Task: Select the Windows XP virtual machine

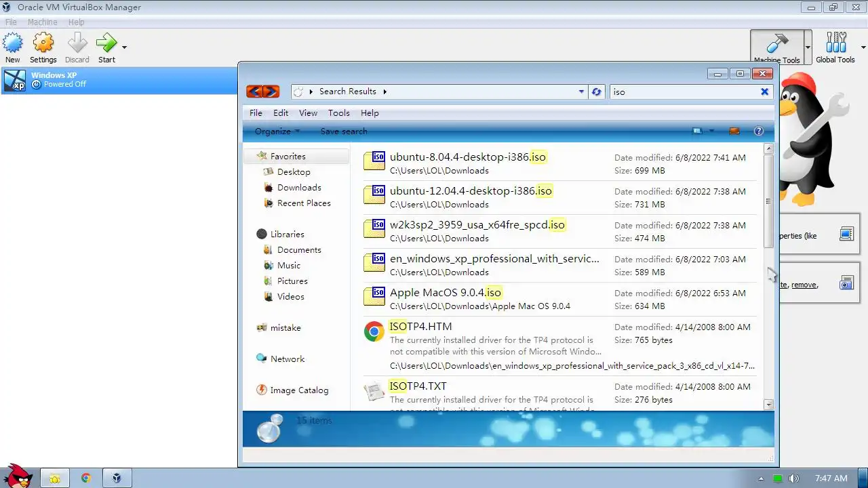Action: [119, 80]
